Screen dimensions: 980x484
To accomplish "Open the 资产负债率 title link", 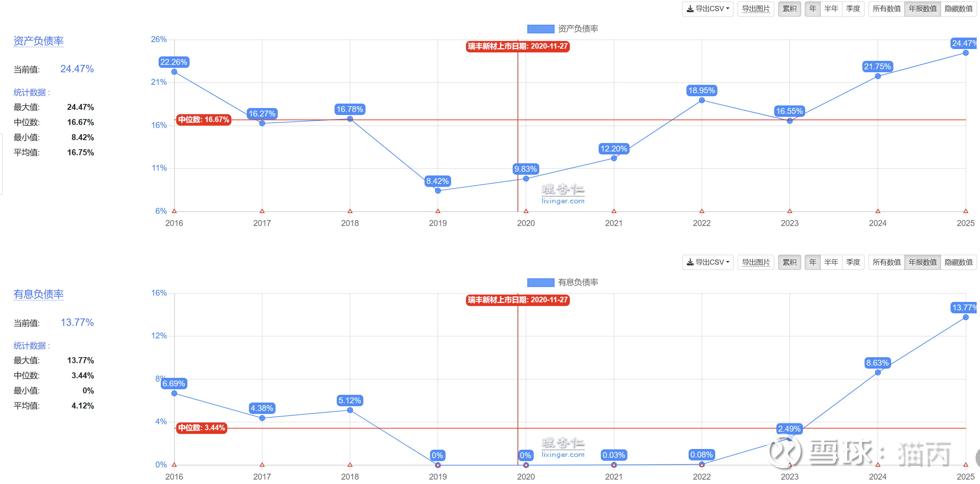I will (38, 41).
